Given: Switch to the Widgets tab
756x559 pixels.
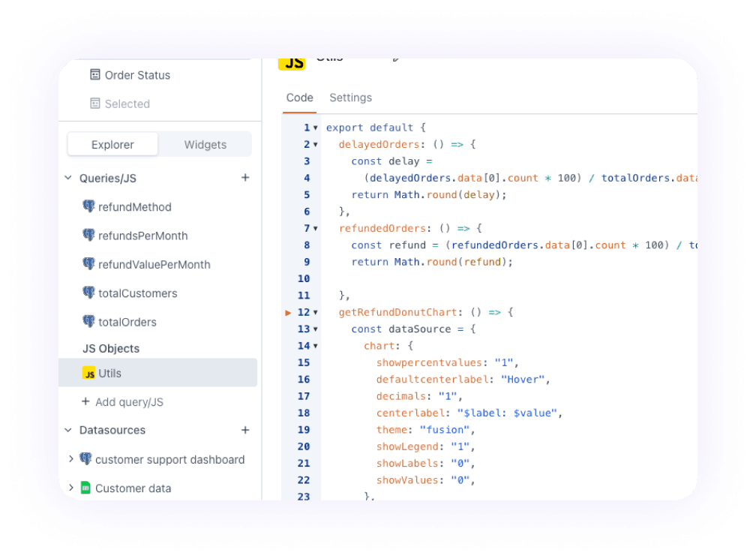Looking at the screenshot, I should point(205,145).
